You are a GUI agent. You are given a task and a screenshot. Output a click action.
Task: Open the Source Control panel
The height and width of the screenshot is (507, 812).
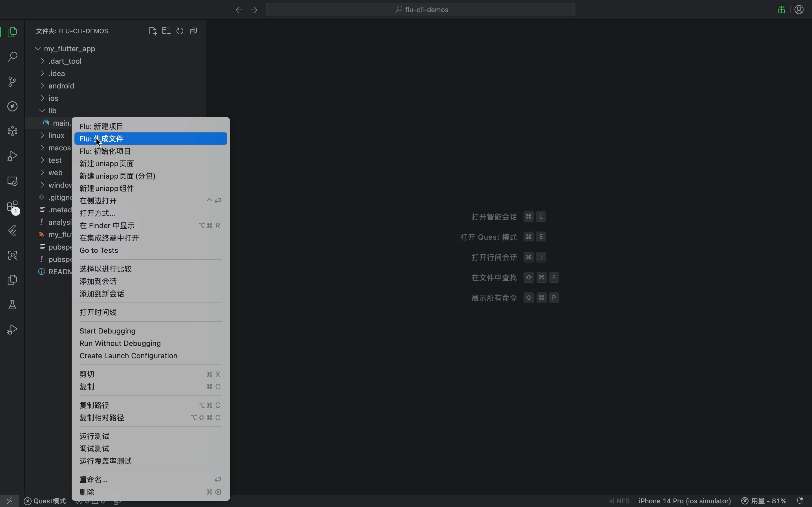click(12, 81)
